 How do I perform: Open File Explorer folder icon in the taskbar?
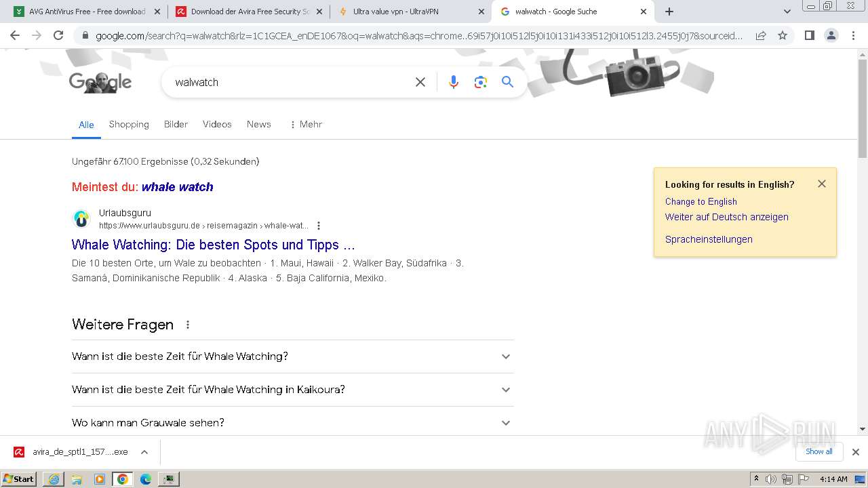point(77,479)
